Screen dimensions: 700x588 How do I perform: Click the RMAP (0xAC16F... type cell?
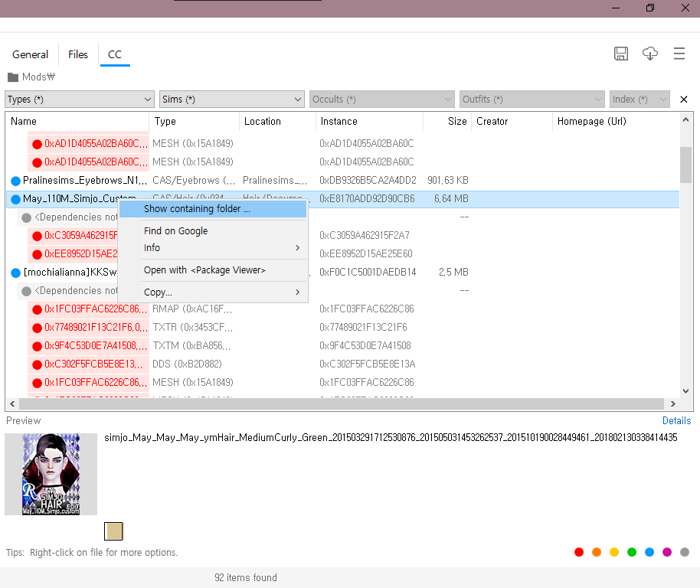[x=192, y=309]
